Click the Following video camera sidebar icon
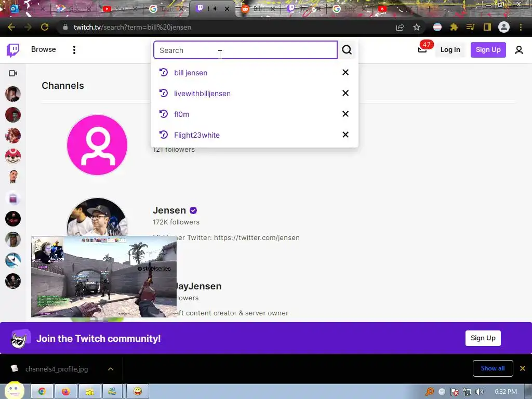This screenshot has width=532, height=399. point(13,73)
